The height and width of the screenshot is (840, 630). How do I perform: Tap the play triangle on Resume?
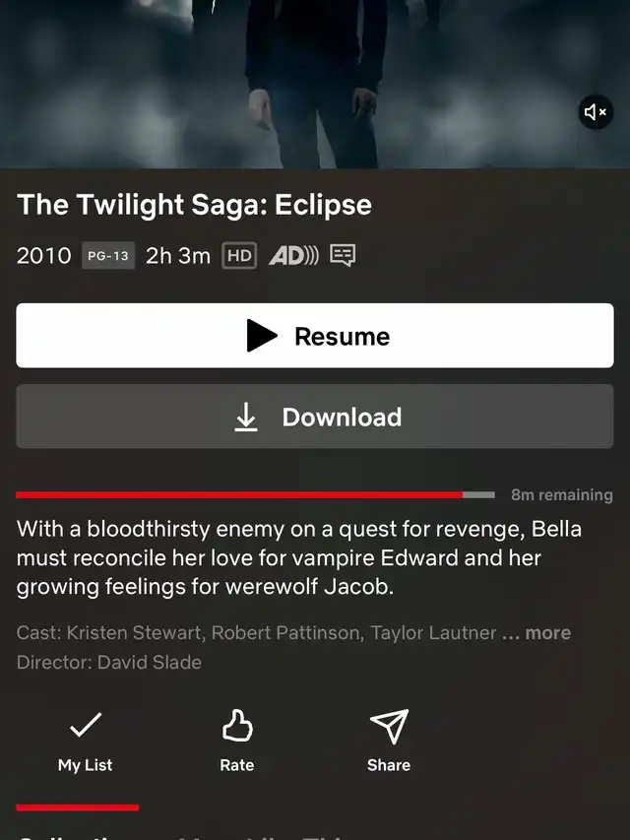pyautogui.click(x=262, y=336)
